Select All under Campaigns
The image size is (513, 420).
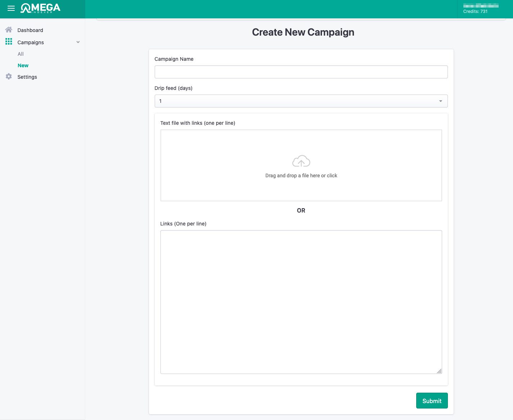pos(21,54)
